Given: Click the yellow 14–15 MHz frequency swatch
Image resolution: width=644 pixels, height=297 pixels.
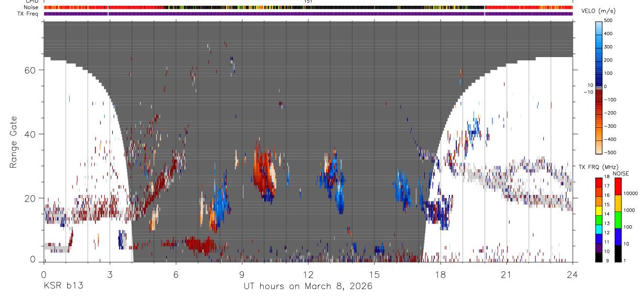Looking at the screenshot, I should (x=598, y=210).
